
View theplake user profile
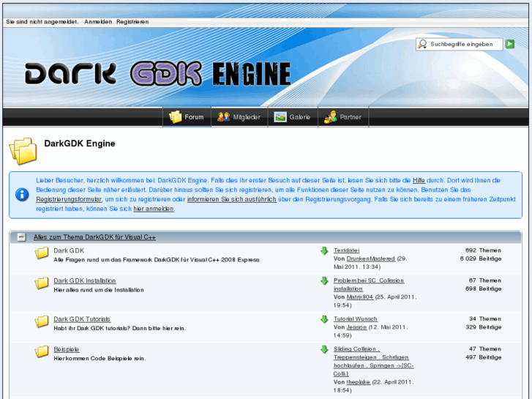(359, 382)
